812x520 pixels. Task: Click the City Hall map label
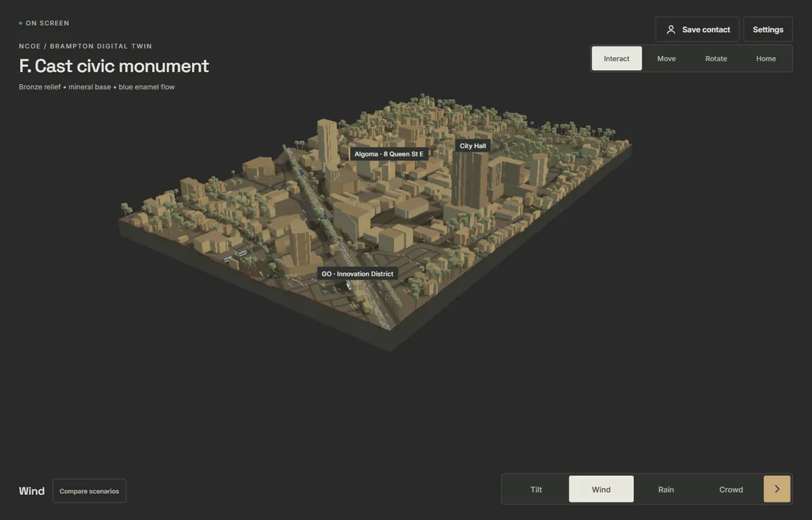click(x=472, y=146)
